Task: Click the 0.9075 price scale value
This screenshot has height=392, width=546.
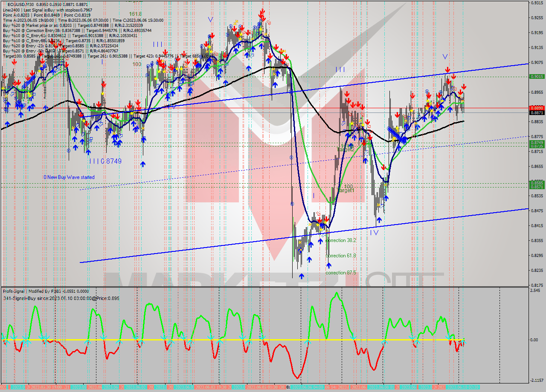Action: [537, 62]
